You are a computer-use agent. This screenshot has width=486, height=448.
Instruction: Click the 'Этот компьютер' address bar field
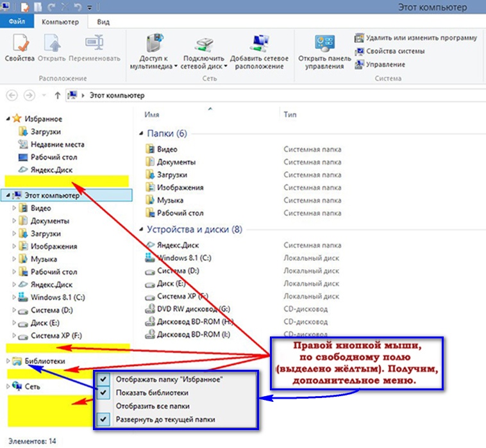(x=256, y=95)
